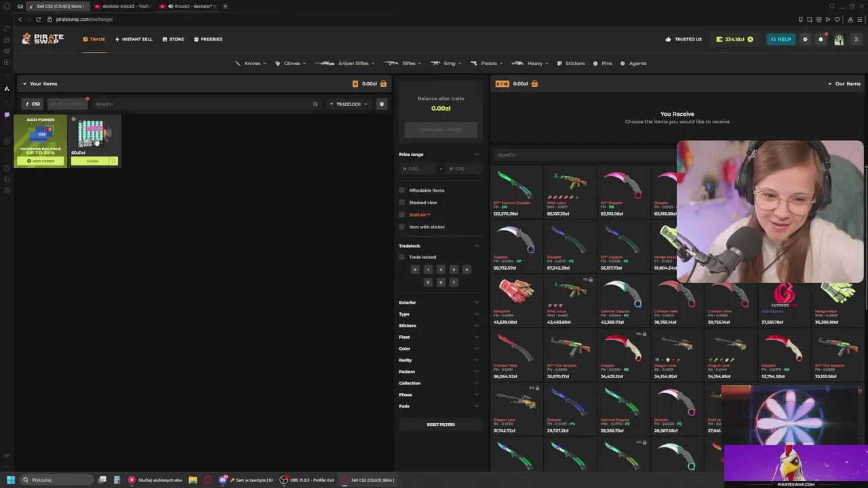868x488 pixels.
Task: Select the CS2 game filter button
Action: [33, 104]
